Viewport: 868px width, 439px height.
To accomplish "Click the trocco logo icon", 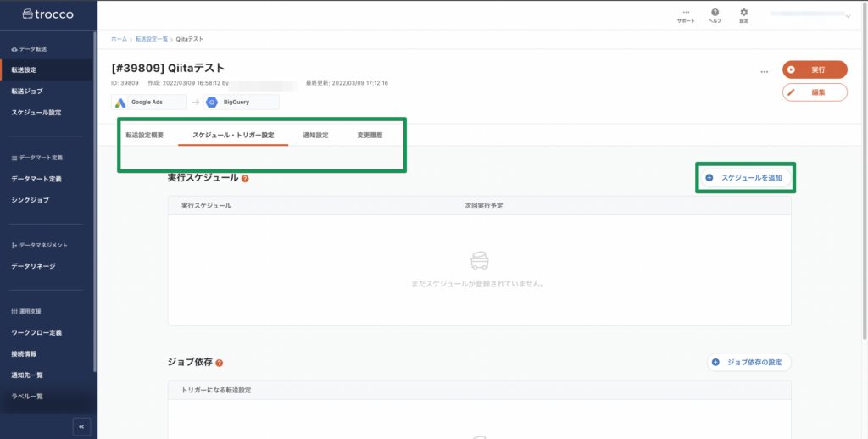I will (x=28, y=14).
